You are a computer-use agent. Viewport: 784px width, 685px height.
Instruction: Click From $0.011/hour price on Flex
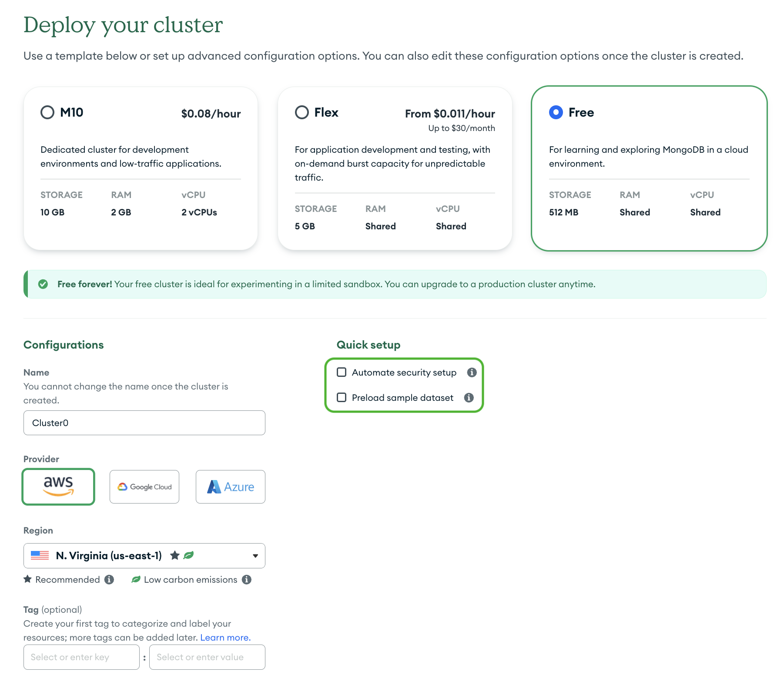[450, 114]
